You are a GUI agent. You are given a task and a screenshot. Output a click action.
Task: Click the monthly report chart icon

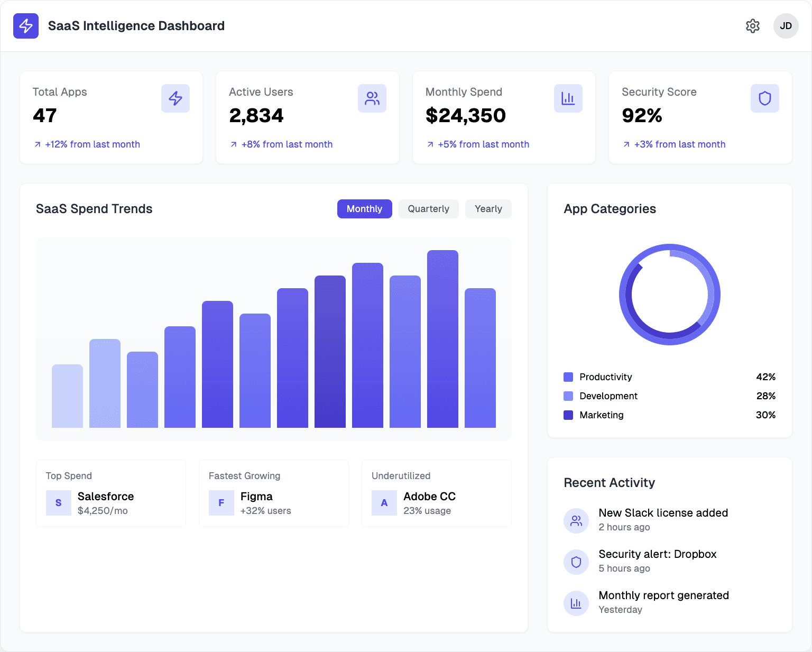pos(576,603)
